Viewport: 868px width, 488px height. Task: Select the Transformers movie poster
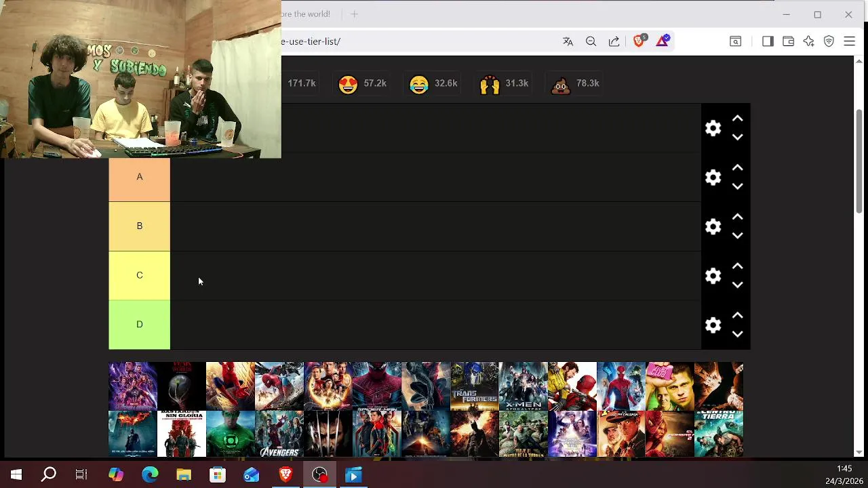[475, 386]
